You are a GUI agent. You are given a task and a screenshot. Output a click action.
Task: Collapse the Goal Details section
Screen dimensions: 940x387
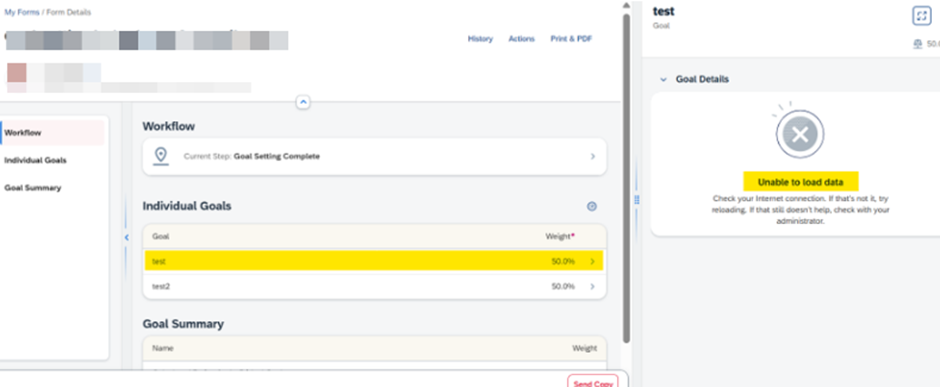point(663,80)
